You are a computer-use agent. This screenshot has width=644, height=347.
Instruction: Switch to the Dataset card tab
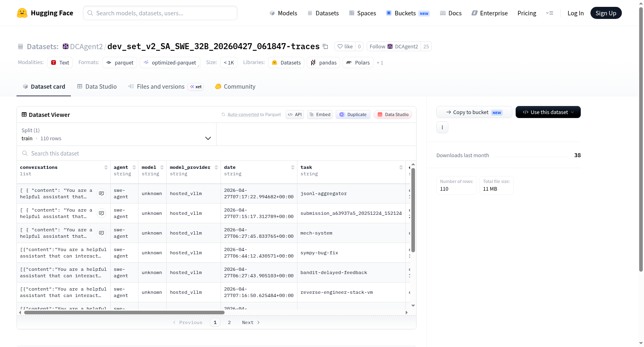43,87
